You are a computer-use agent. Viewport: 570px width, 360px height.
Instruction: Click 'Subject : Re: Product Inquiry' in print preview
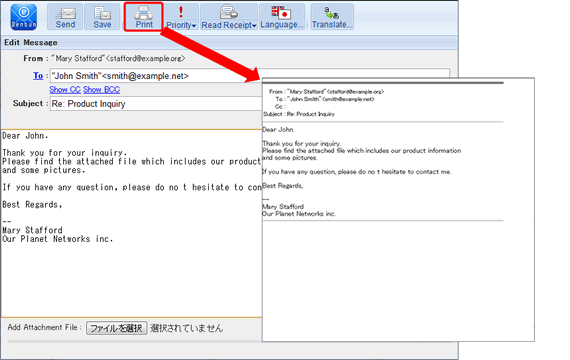[x=299, y=114]
